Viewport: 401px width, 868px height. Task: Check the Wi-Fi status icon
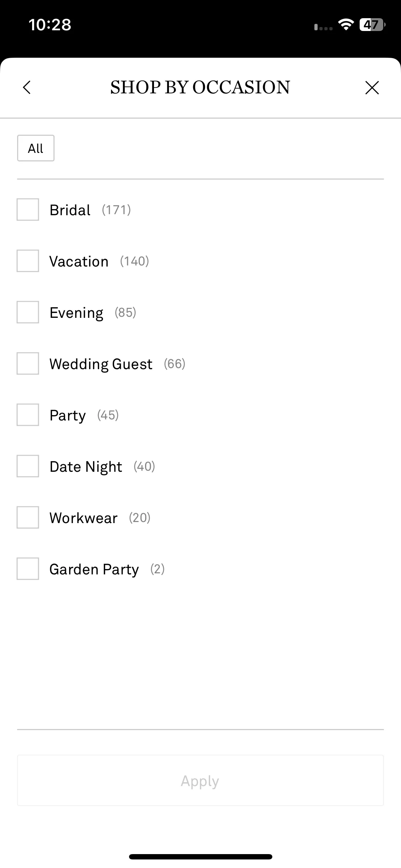point(346,25)
